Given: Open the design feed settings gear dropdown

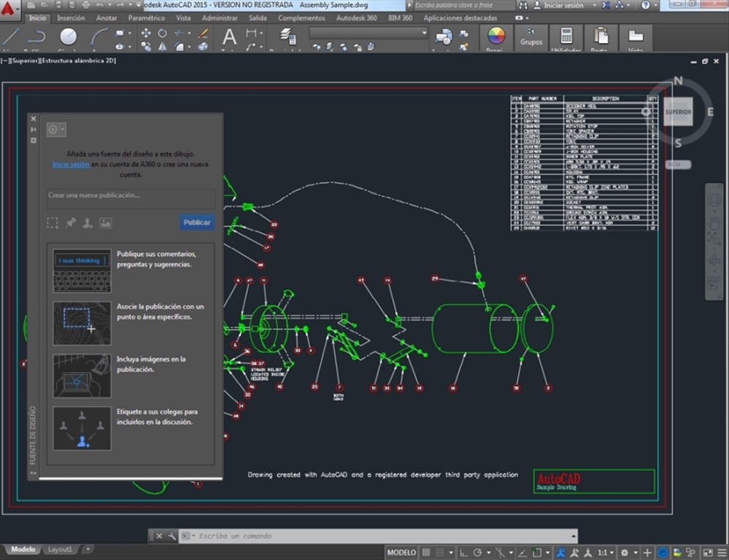Looking at the screenshot, I should [56, 129].
